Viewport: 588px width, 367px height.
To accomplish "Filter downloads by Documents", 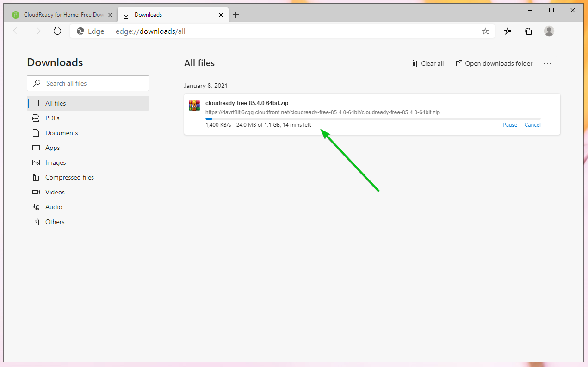I will (88, 133).
